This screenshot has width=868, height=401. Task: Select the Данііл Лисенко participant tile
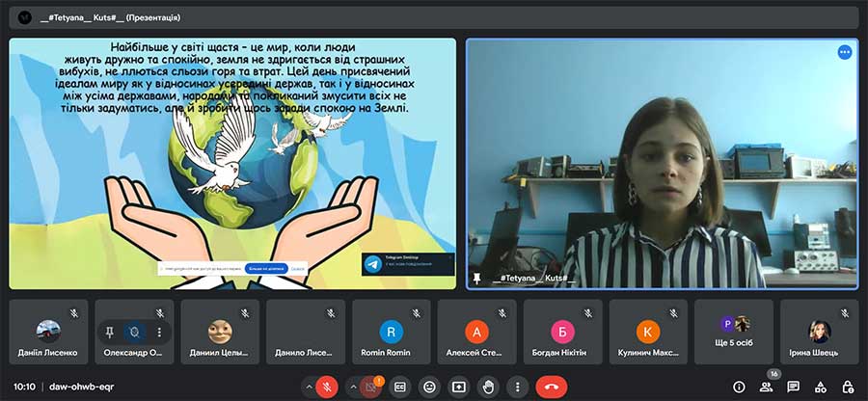click(x=48, y=332)
